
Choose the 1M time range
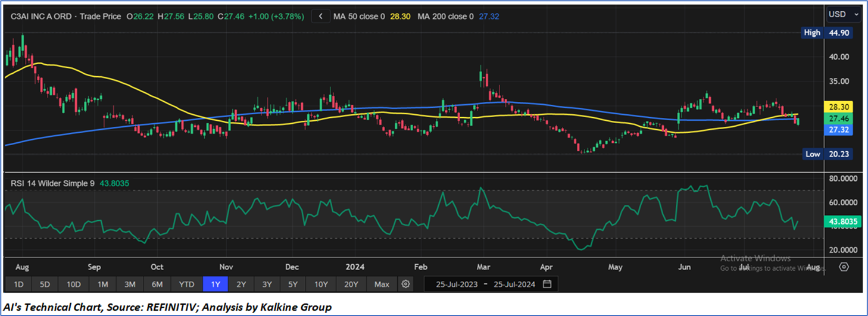point(102,284)
